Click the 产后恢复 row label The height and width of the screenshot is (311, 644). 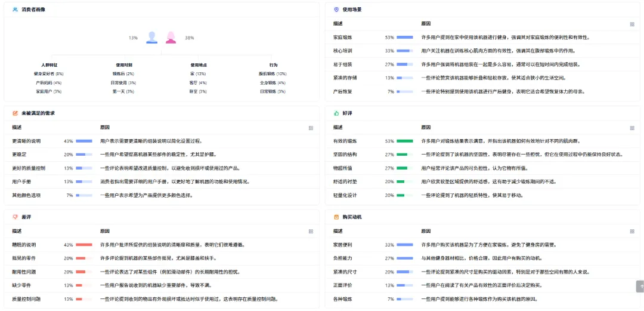(342, 92)
